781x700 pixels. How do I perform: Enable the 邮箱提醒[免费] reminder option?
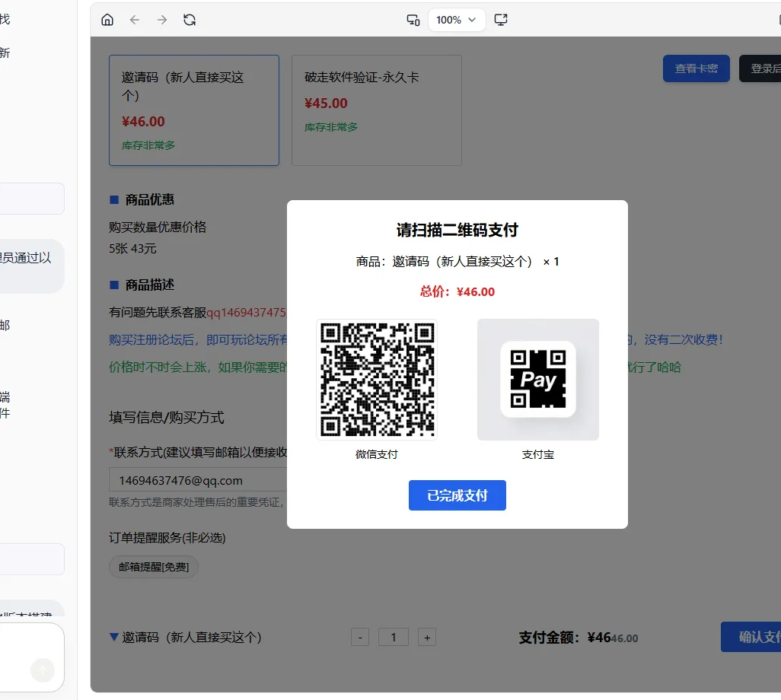point(153,566)
